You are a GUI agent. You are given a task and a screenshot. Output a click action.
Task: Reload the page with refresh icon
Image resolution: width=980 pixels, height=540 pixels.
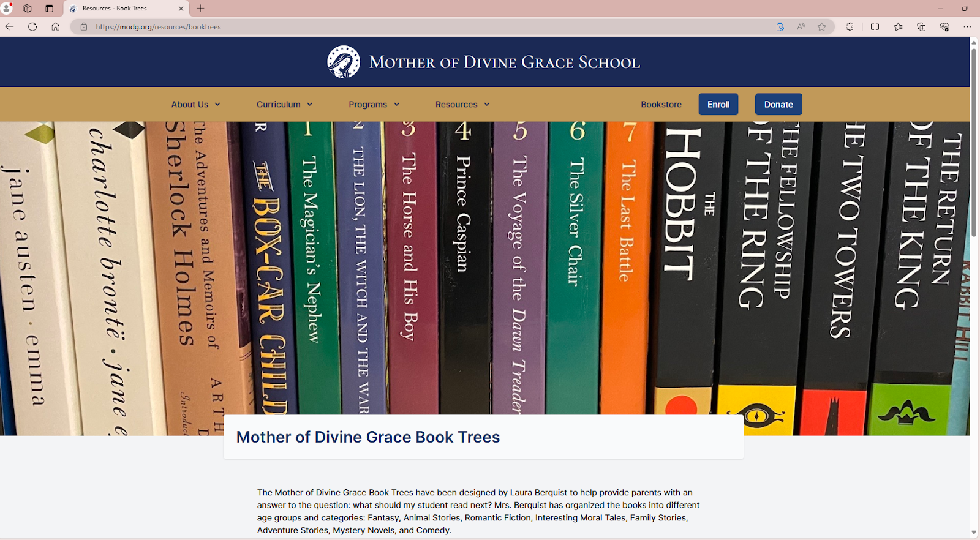pos(32,26)
